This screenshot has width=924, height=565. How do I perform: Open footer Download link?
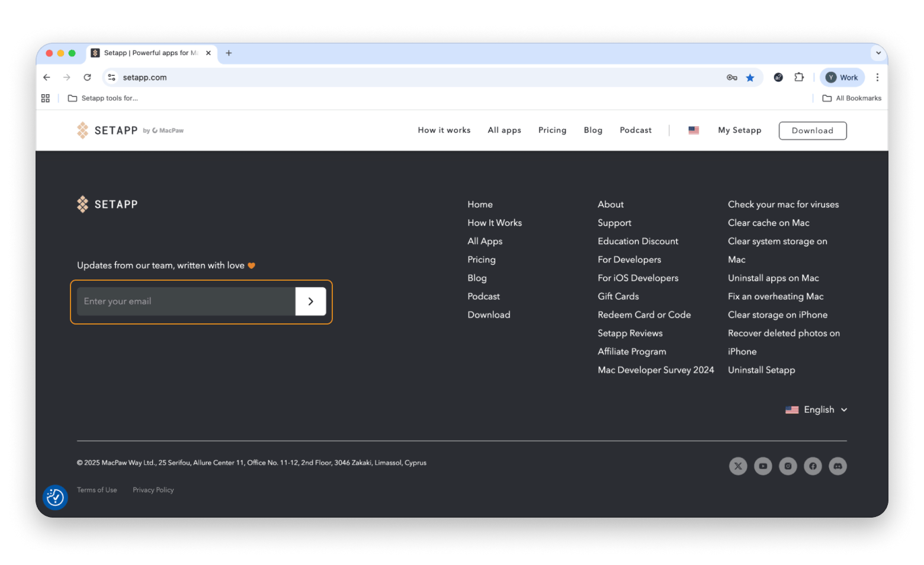pyautogui.click(x=489, y=315)
